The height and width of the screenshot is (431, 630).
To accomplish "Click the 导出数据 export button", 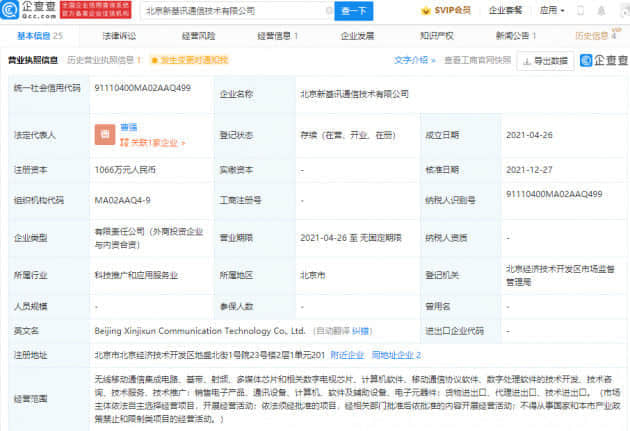I will [545, 61].
